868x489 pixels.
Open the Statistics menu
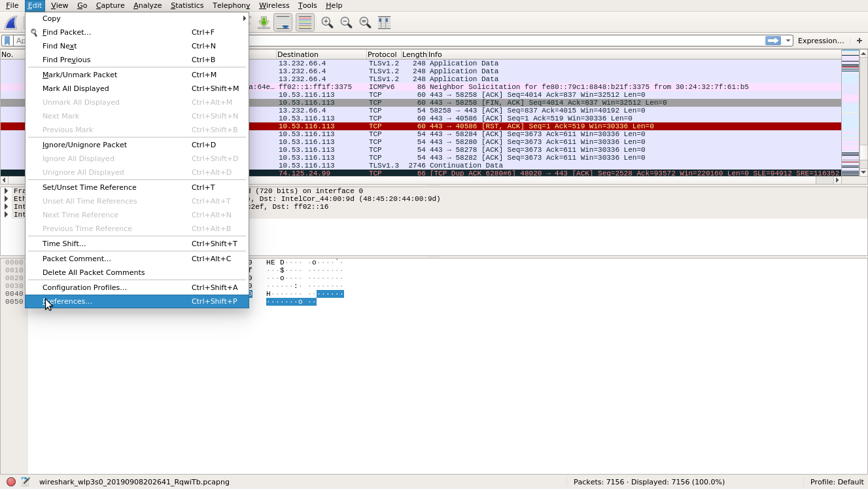(x=187, y=5)
